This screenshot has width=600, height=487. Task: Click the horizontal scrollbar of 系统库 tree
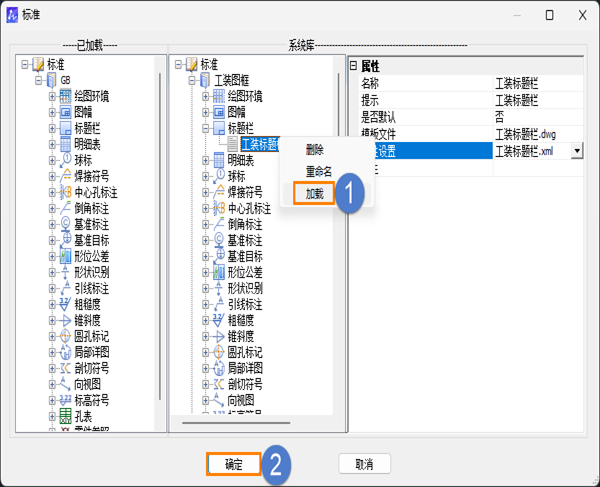pos(236,423)
